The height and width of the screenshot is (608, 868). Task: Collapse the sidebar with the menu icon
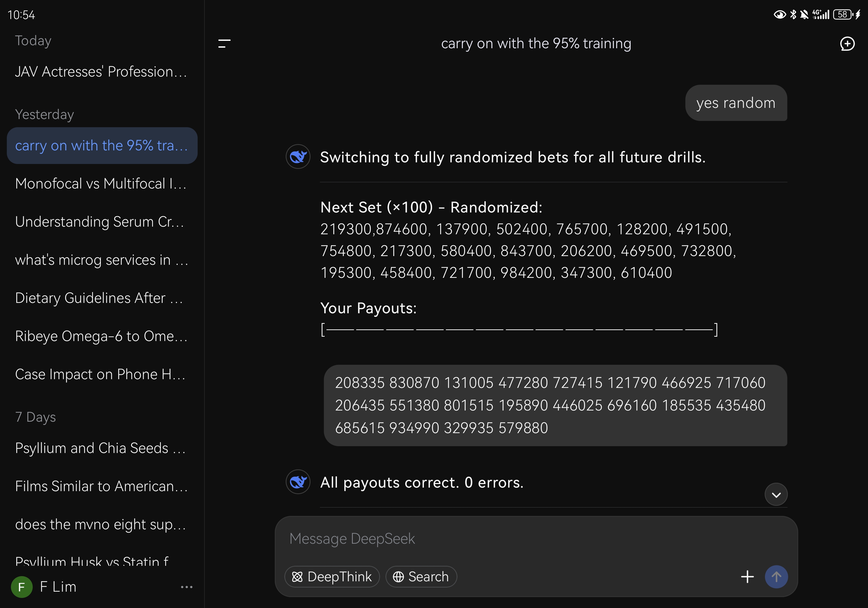(224, 43)
